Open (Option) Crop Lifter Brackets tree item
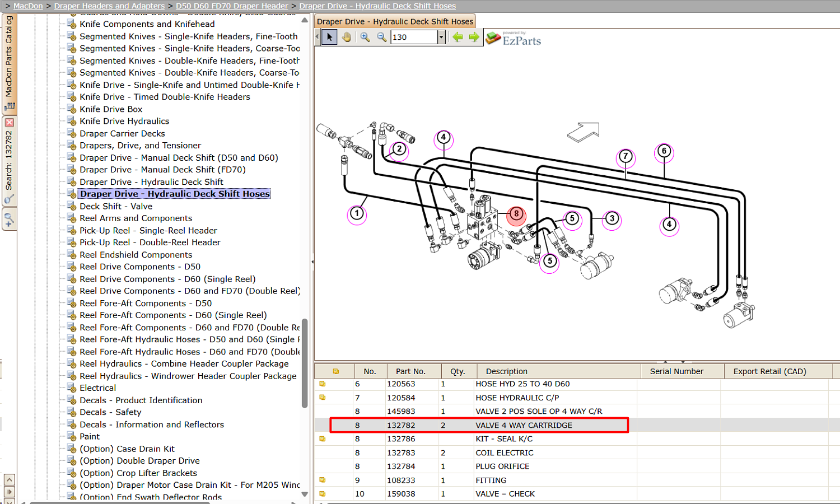The image size is (840, 504). tap(138, 473)
